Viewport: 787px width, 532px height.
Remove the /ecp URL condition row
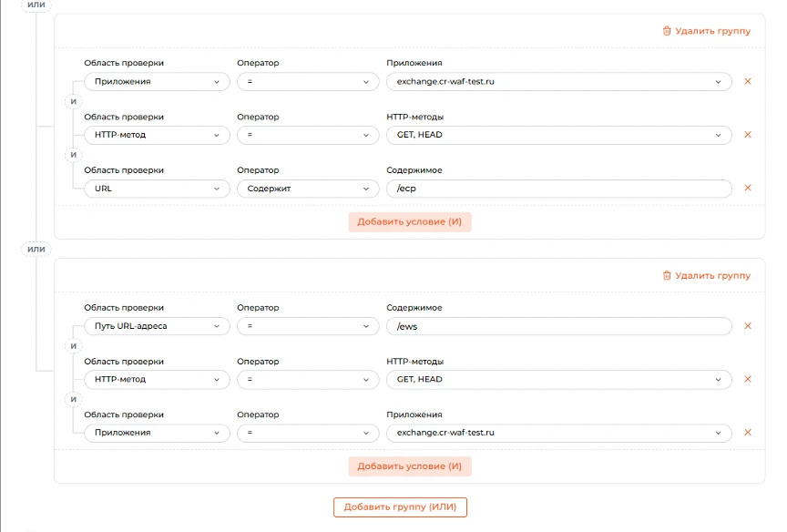[747, 188]
